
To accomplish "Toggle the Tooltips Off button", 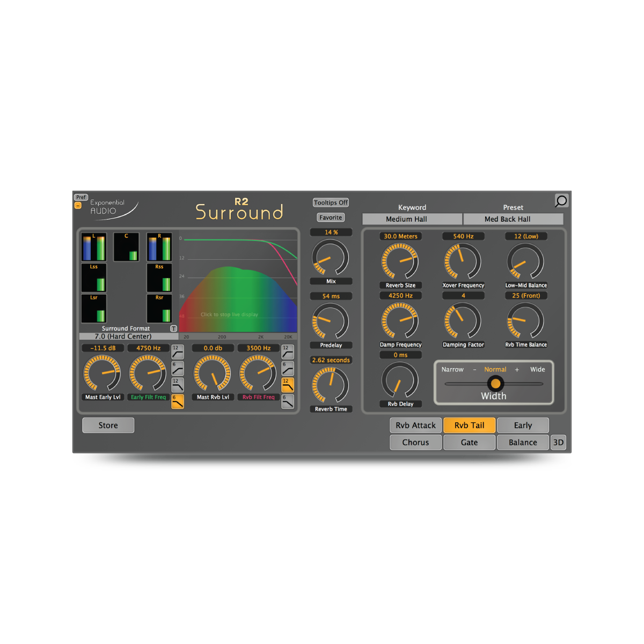I will [x=331, y=202].
